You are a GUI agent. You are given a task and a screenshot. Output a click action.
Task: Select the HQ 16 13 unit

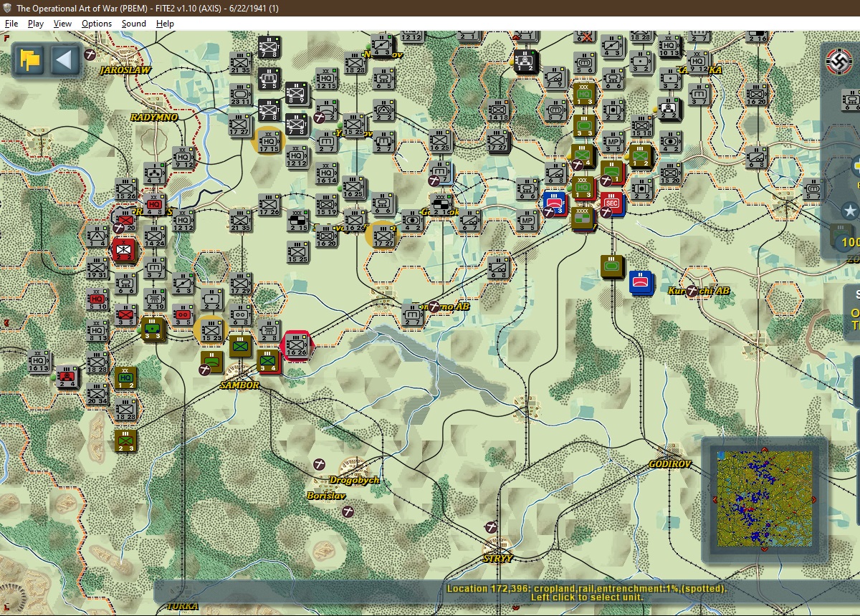(x=40, y=362)
